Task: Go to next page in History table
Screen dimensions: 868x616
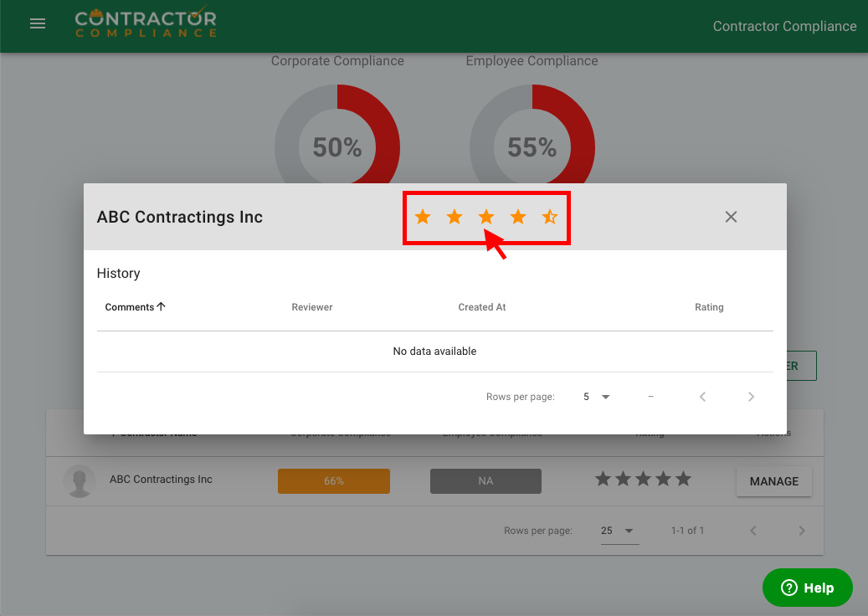Action: tap(751, 397)
